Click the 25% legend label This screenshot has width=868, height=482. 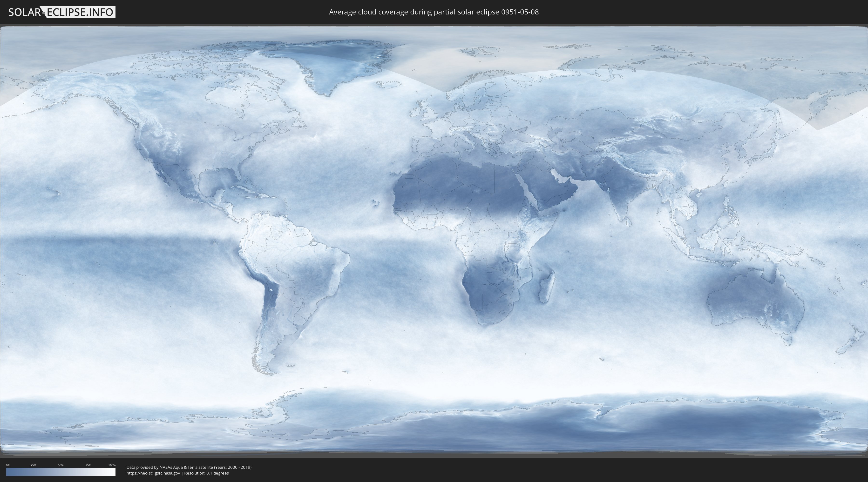33,465
